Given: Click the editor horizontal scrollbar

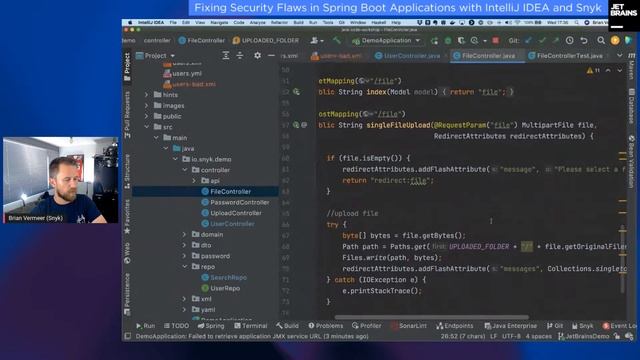Looking at the screenshot, I should coord(431,317).
